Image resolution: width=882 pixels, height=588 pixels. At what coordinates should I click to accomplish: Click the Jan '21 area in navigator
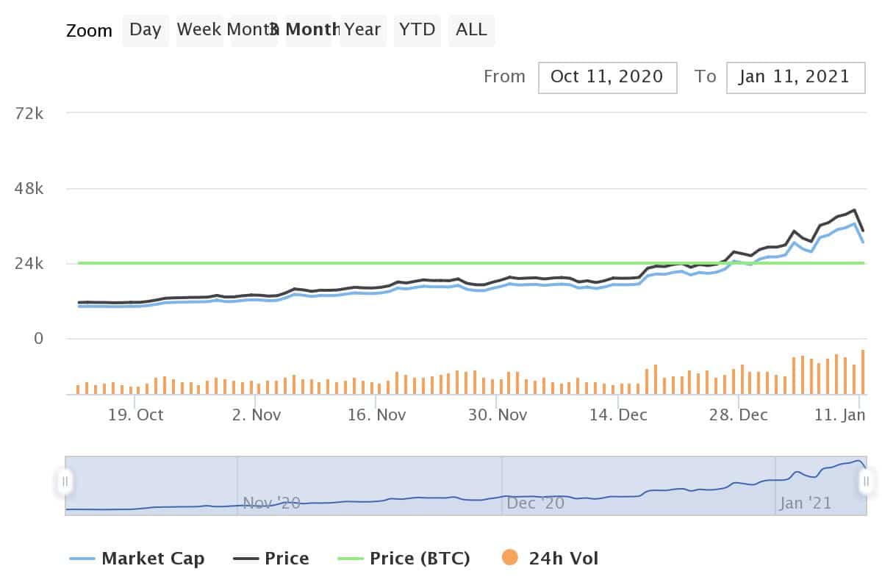tap(806, 503)
